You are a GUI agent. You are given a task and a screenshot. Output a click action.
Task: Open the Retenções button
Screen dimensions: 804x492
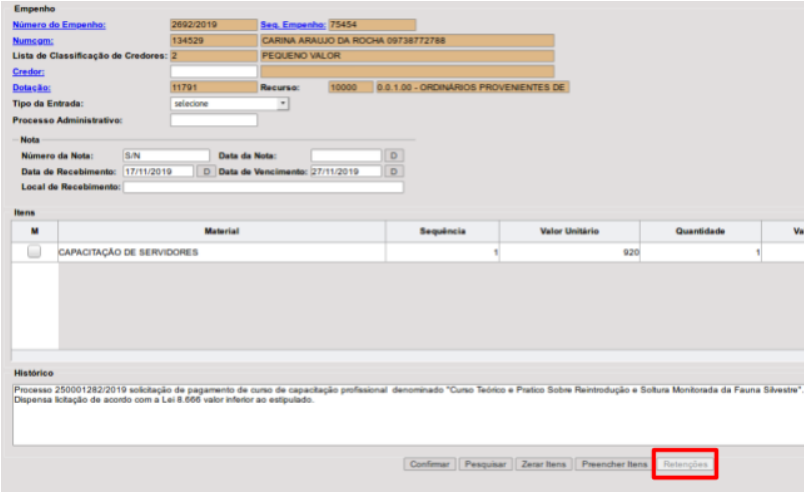[x=685, y=465]
